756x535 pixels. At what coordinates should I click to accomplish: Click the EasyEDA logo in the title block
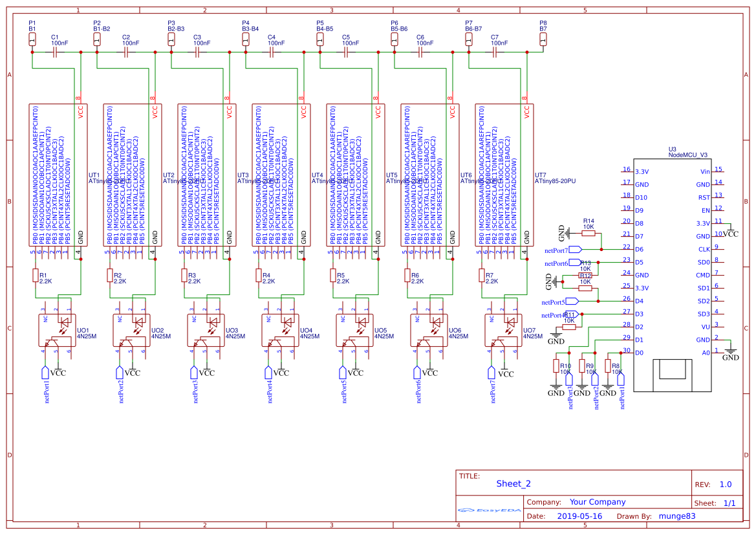488,510
